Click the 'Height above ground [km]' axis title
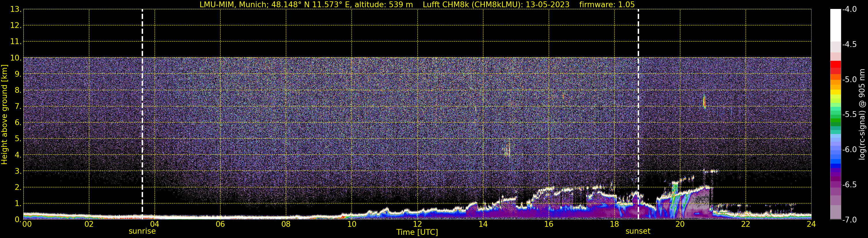The height and width of the screenshot is (238, 868). point(4,115)
